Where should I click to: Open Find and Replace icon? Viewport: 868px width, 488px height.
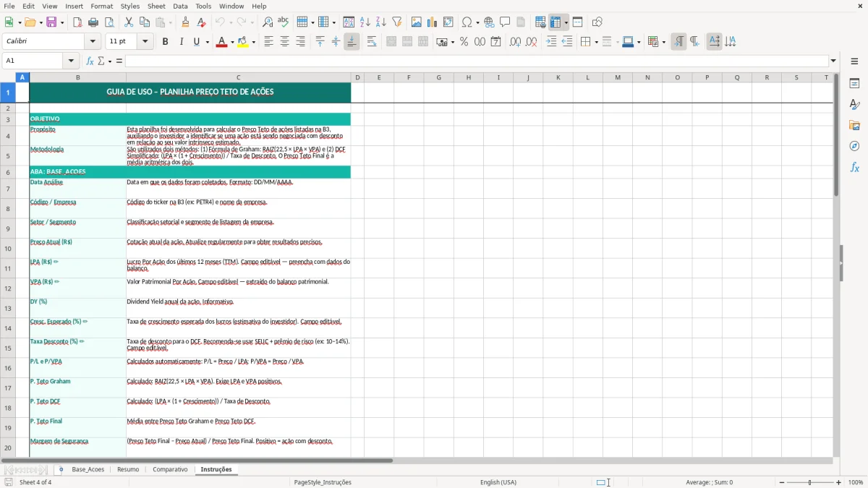268,22
